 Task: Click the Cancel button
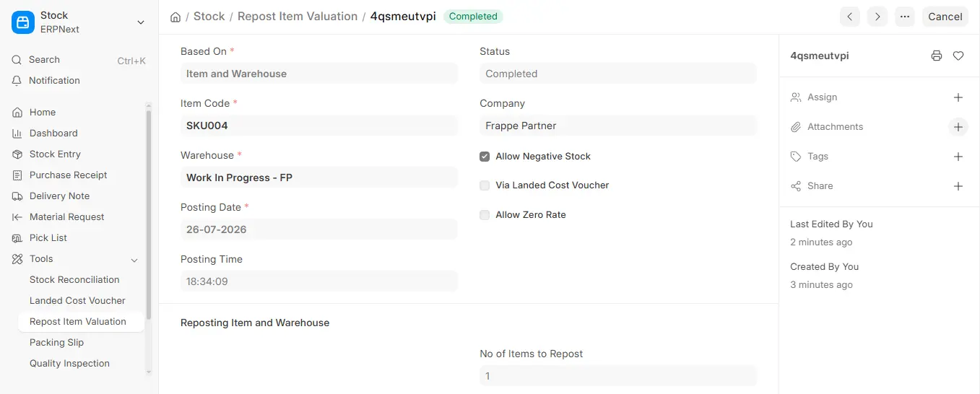pyautogui.click(x=945, y=17)
